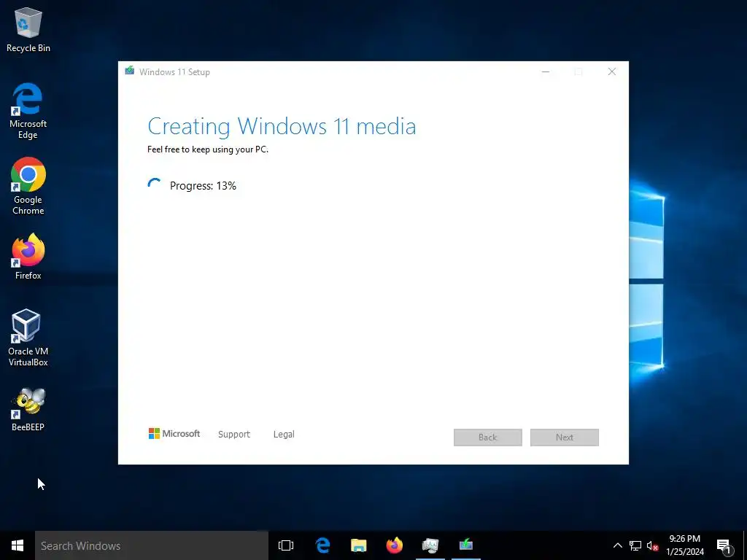Minimize the Windows 11 Setup window
The width and height of the screenshot is (747, 560).
coord(546,72)
